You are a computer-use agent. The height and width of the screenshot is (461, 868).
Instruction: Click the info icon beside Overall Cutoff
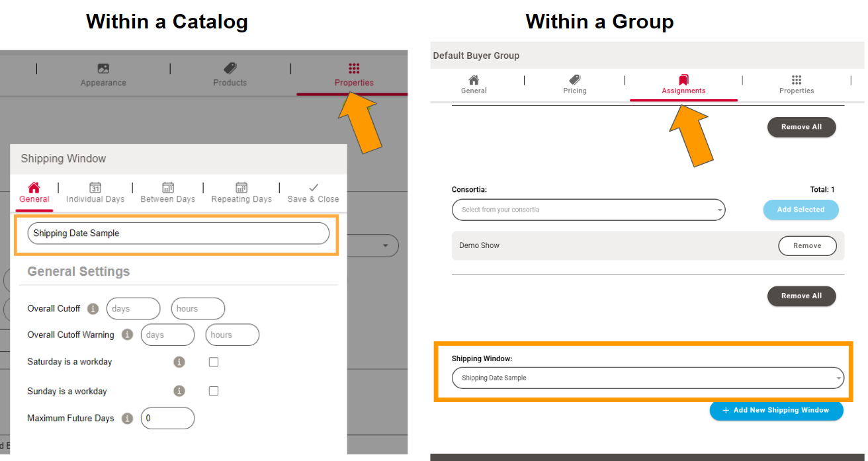pos(92,308)
